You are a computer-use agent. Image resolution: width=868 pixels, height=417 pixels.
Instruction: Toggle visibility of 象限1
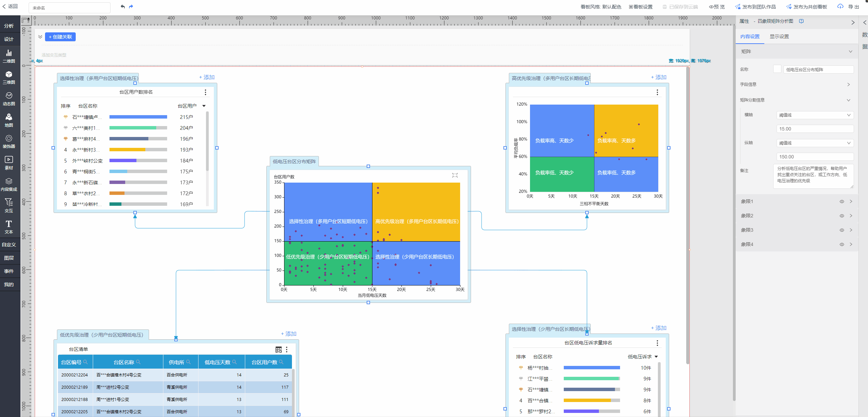point(841,202)
